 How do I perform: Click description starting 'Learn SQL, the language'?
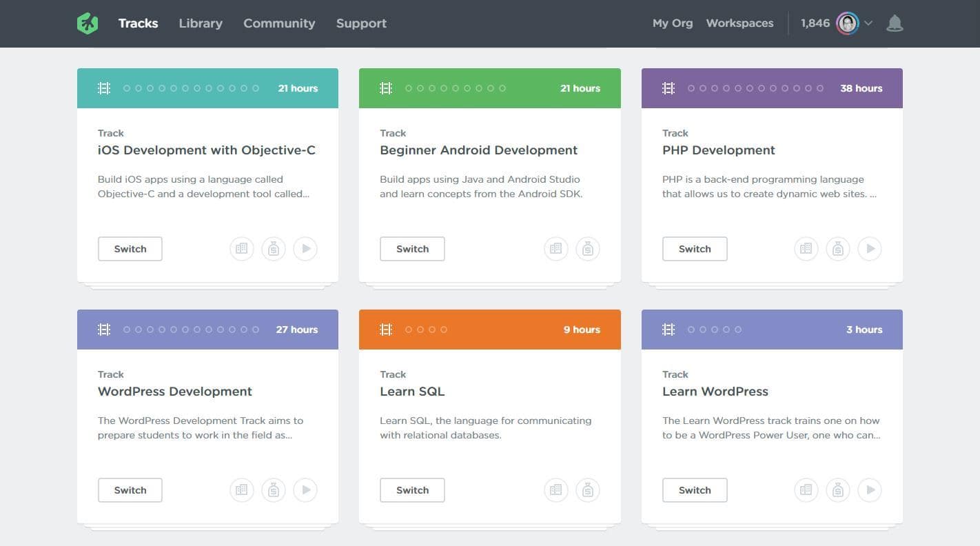coord(486,428)
